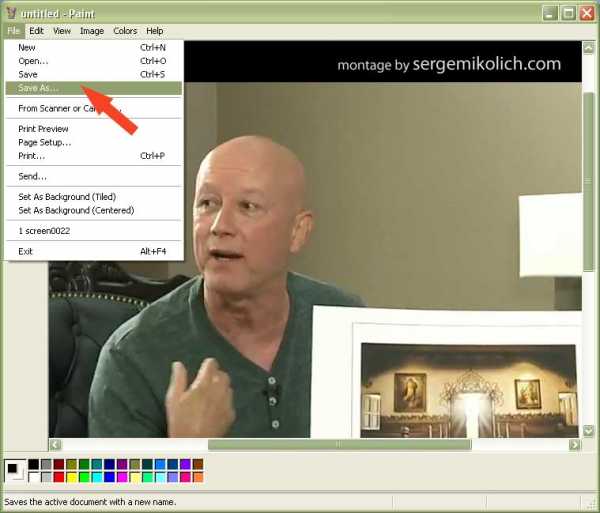Viewport: 600px width, 513px height.
Task: Click the current foreground/background color indicator box
Action: click(x=15, y=470)
